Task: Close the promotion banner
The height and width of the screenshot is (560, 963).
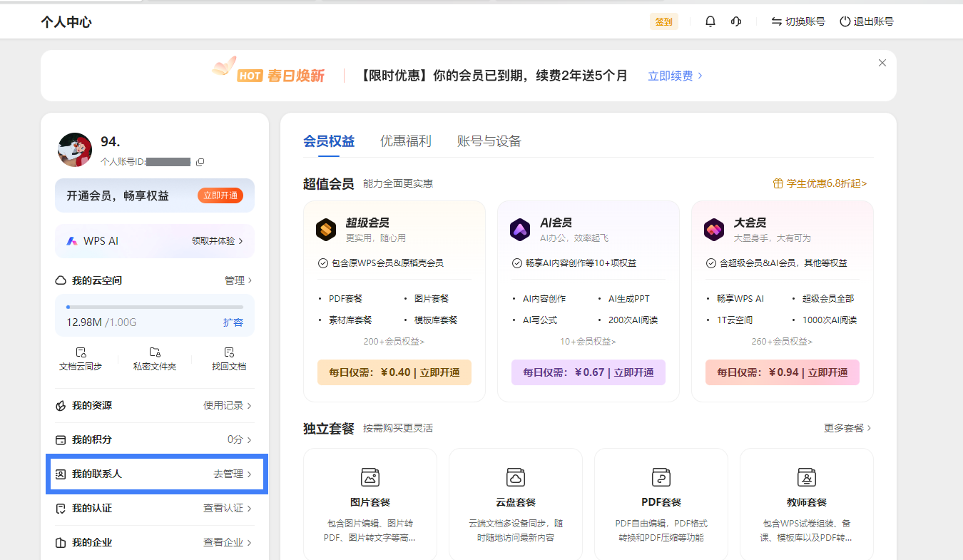Action: pyautogui.click(x=882, y=63)
